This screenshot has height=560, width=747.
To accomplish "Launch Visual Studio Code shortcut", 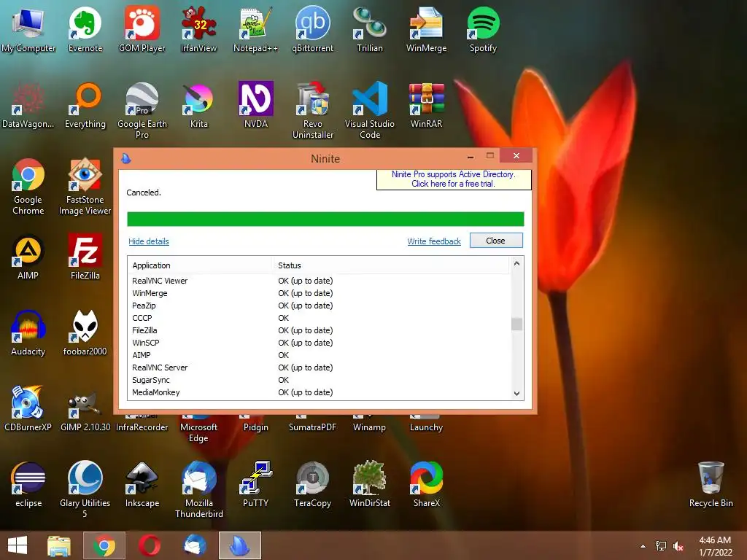I will point(370,111).
